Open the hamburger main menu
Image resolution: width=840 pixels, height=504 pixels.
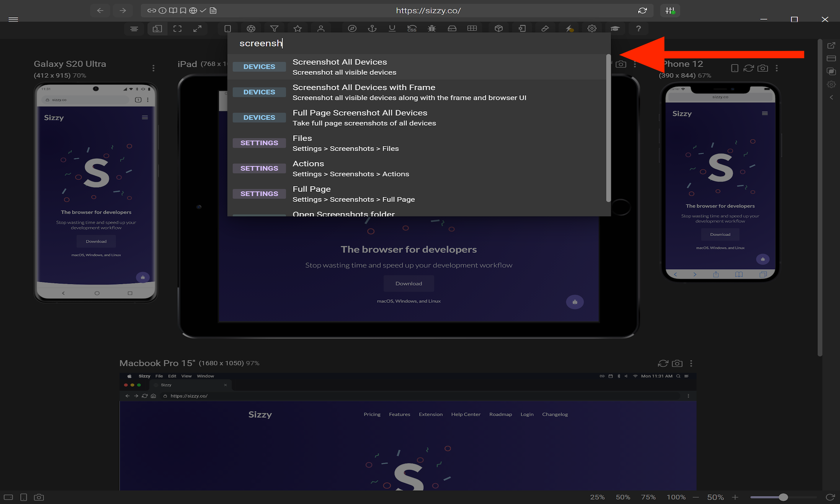(13, 19)
